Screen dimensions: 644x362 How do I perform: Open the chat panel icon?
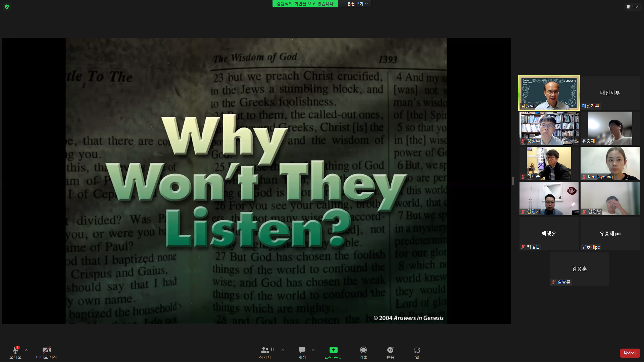302,350
